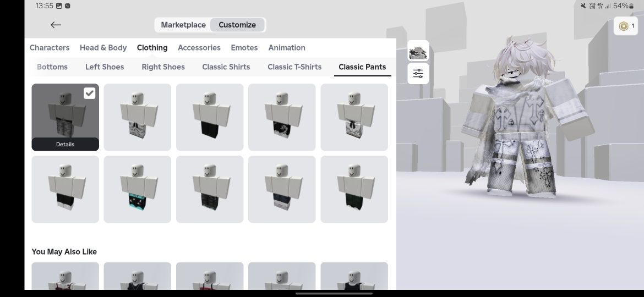Open the worn items thumbnail button
The image size is (644, 297).
point(418,51)
